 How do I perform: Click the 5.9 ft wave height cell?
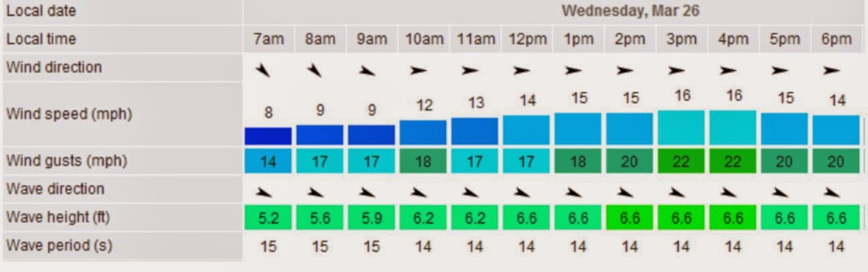click(371, 218)
